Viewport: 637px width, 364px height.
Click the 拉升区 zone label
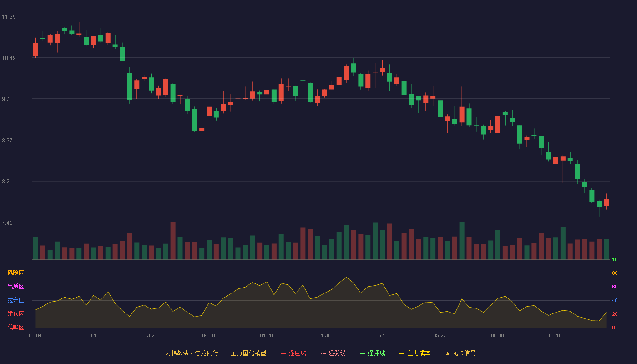pos(15,300)
